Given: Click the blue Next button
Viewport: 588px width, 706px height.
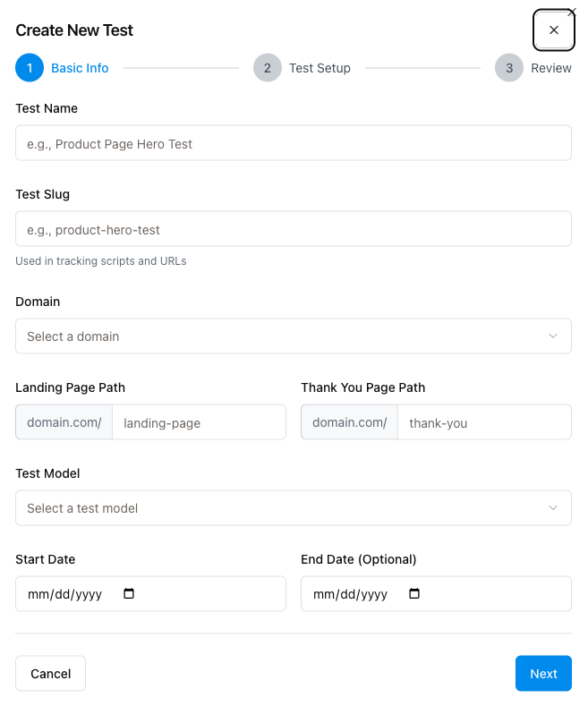Looking at the screenshot, I should pos(543,674).
